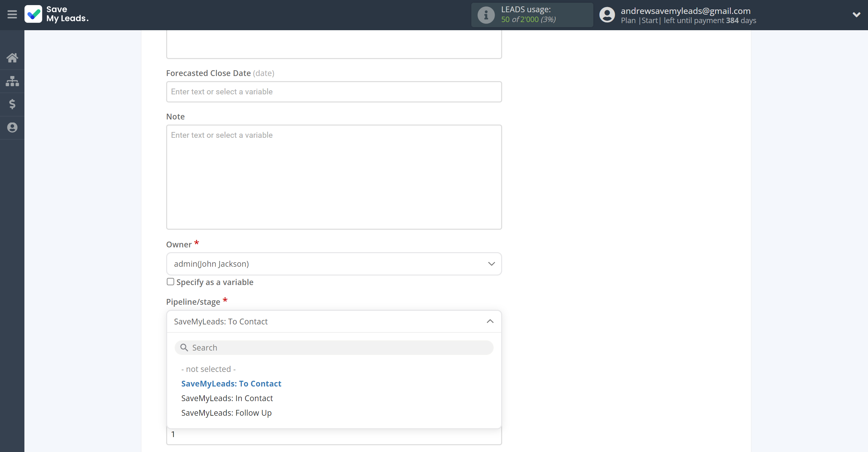Click the text area above Forecasted Close Date
The width and height of the screenshot is (868, 452).
click(334, 44)
